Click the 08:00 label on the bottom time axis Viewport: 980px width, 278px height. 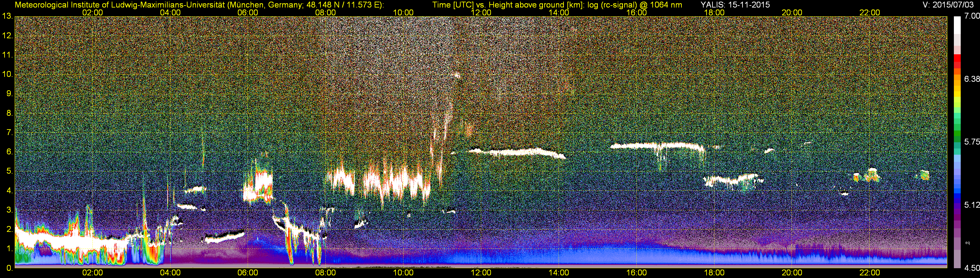pyautogui.click(x=326, y=273)
